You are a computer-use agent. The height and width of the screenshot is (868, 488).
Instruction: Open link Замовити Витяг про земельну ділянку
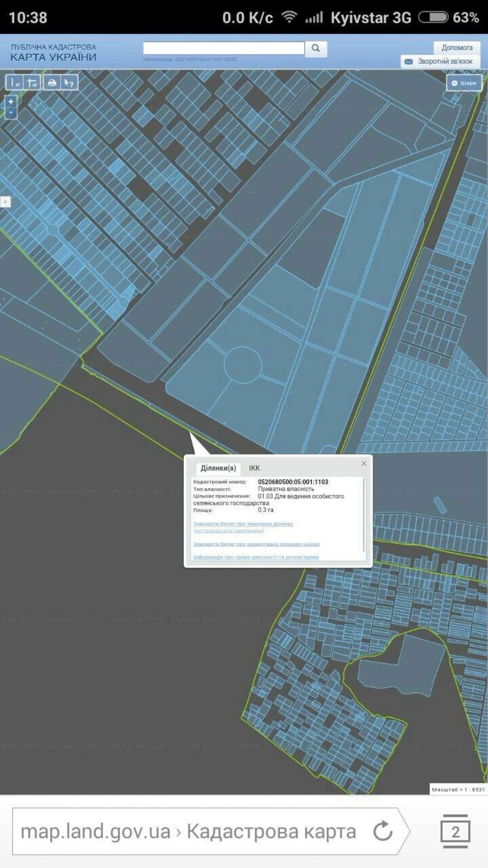pyautogui.click(x=243, y=524)
